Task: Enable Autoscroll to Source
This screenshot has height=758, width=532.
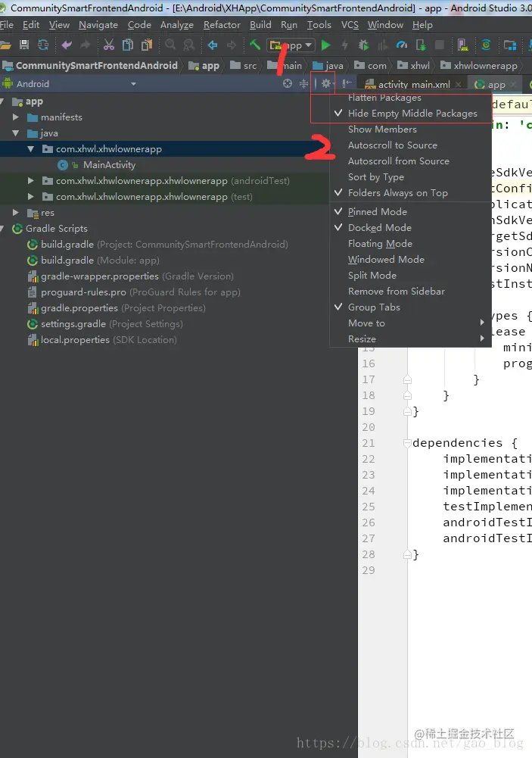Action: point(411,145)
